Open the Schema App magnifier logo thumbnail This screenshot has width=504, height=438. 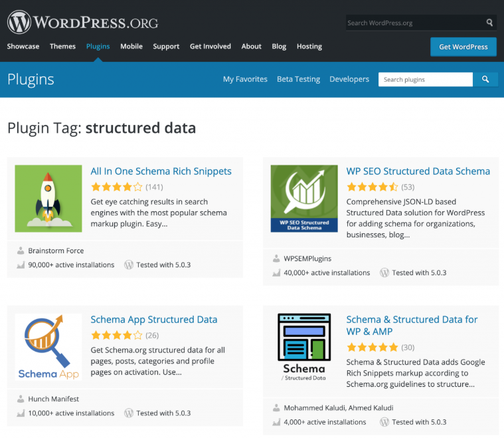tap(48, 347)
